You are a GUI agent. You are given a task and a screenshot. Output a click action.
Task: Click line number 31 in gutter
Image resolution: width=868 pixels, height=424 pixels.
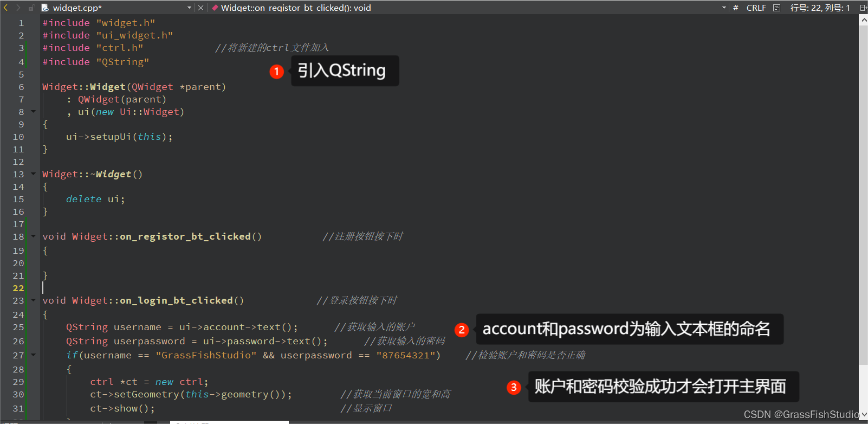(18, 408)
